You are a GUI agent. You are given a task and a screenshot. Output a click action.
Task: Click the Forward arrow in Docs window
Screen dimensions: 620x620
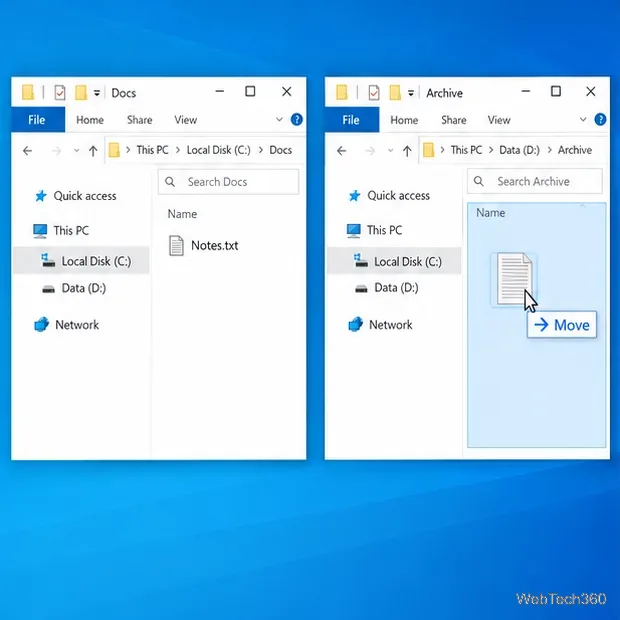[x=57, y=151]
